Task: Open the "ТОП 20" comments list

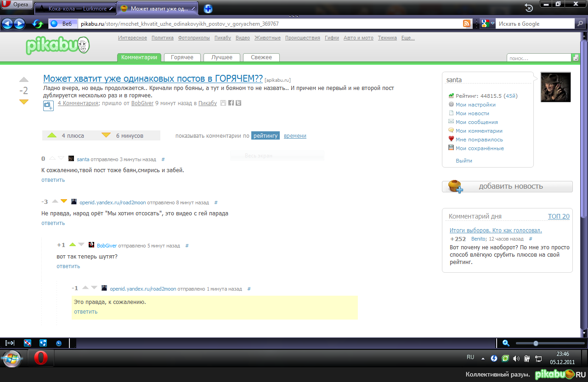Action: tap(559, 216)
